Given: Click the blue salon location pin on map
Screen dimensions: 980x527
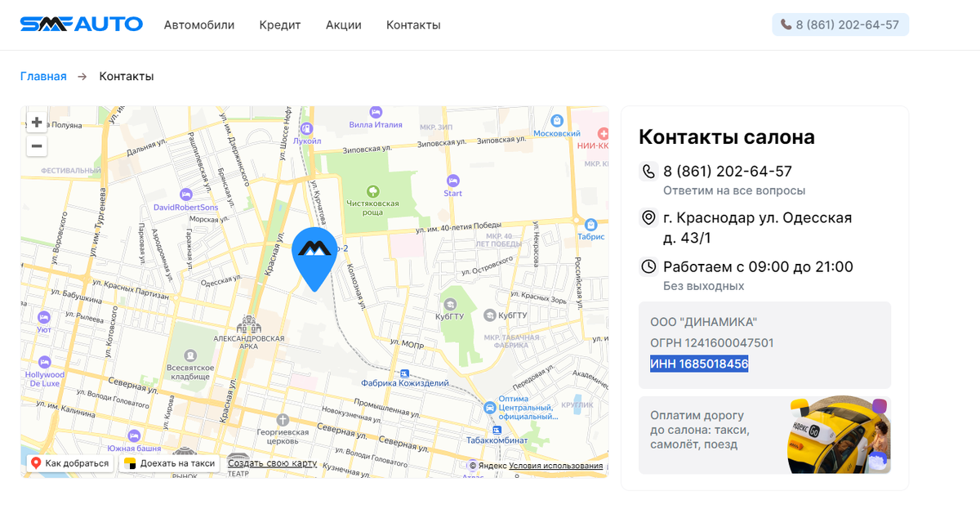Looking at the screenshot, I should [x=314, y=258].
